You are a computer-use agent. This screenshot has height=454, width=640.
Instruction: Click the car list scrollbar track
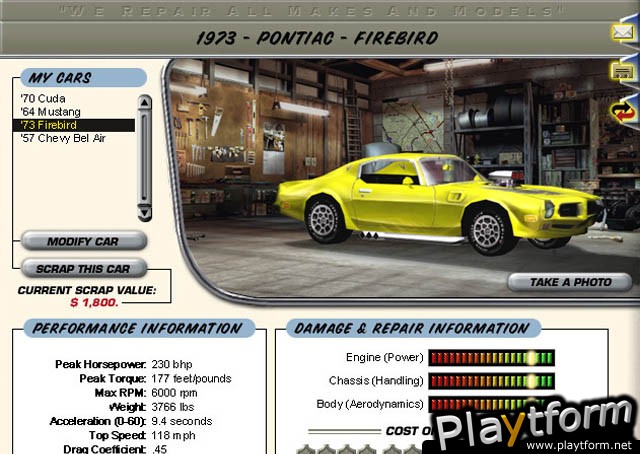(x=144, y=158)
